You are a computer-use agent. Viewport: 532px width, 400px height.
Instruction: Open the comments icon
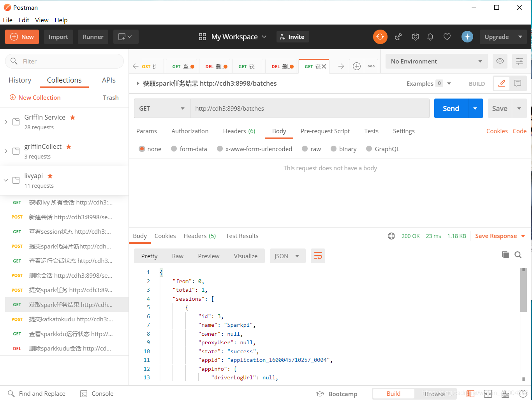tap(518, 83)
